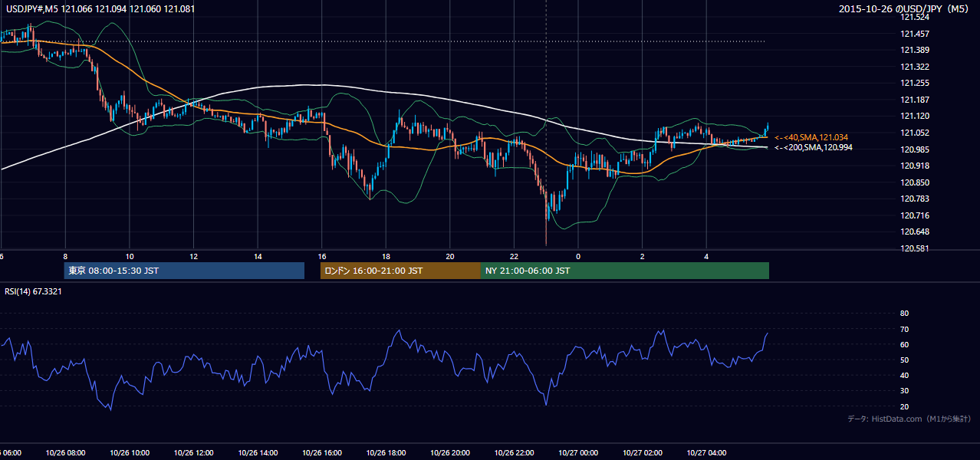Click the 10/26 10:00 time axis label

click(130, 452)
